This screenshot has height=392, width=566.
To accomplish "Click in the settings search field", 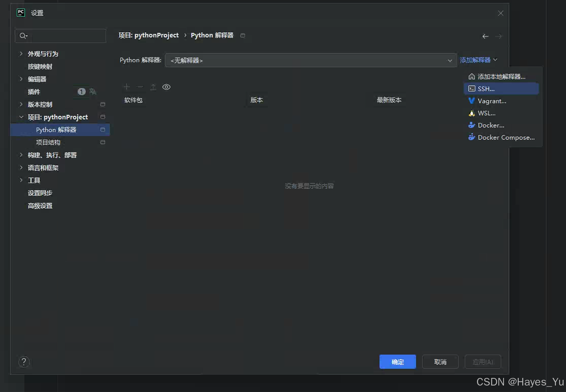I will click(61, 36).
